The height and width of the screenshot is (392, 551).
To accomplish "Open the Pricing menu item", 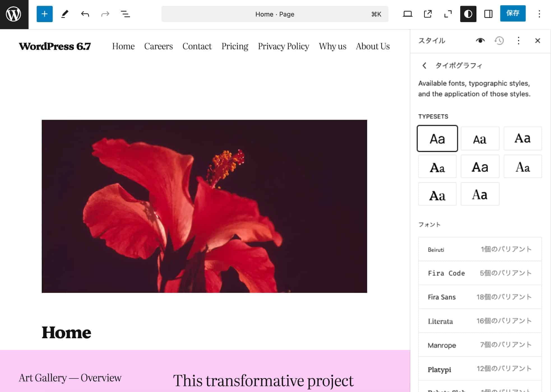I will (235, 46).
